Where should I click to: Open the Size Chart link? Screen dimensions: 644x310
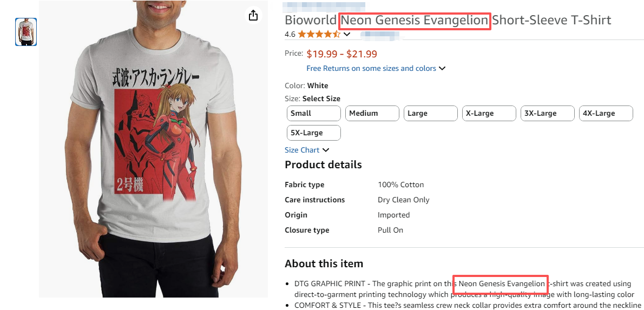pyautogui.click(x=302, y=150)
